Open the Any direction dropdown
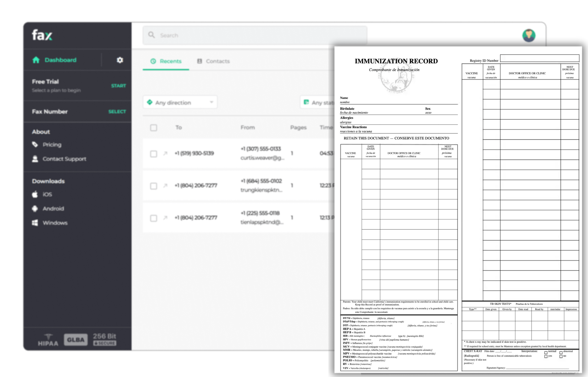Image resolution: width=588 pixels, height=377 pixels. (x=180, y=102)
